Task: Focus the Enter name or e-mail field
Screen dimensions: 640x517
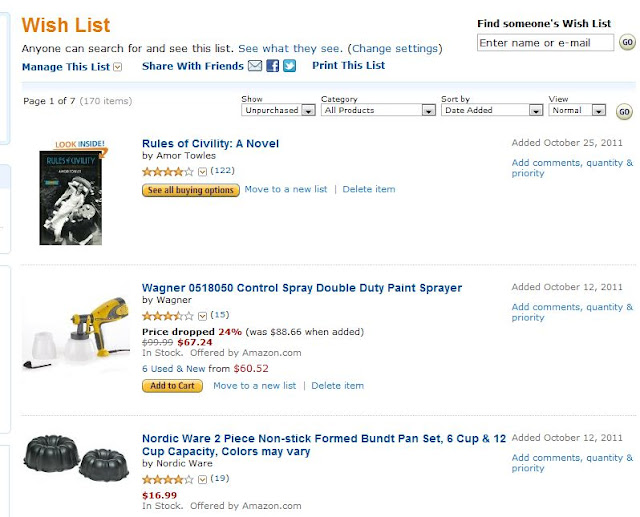Action: pos(545,43)
